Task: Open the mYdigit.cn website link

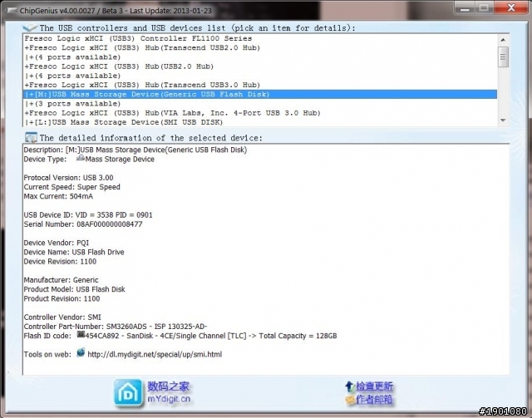Action: point(169,399)
